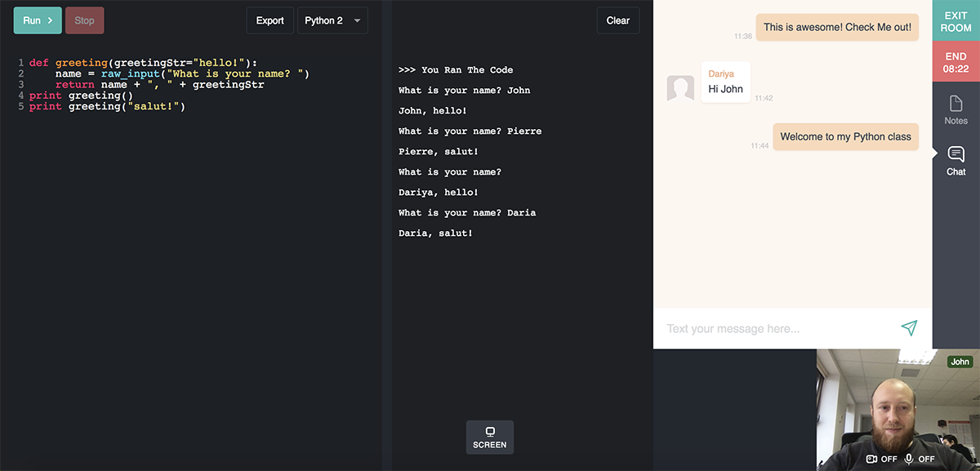The height and width of the screenshot is (471, 980).
Task: Click console output 'What is your name? John'
Action: 464,91
